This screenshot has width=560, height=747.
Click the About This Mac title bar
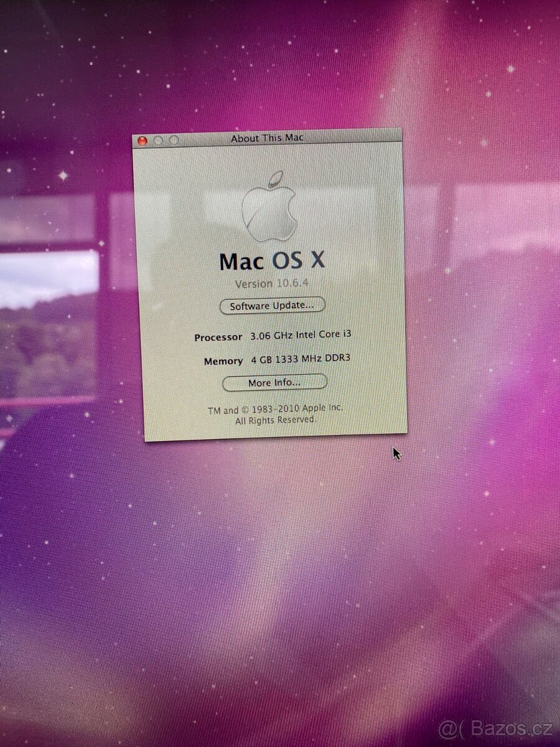coord(268,138)
